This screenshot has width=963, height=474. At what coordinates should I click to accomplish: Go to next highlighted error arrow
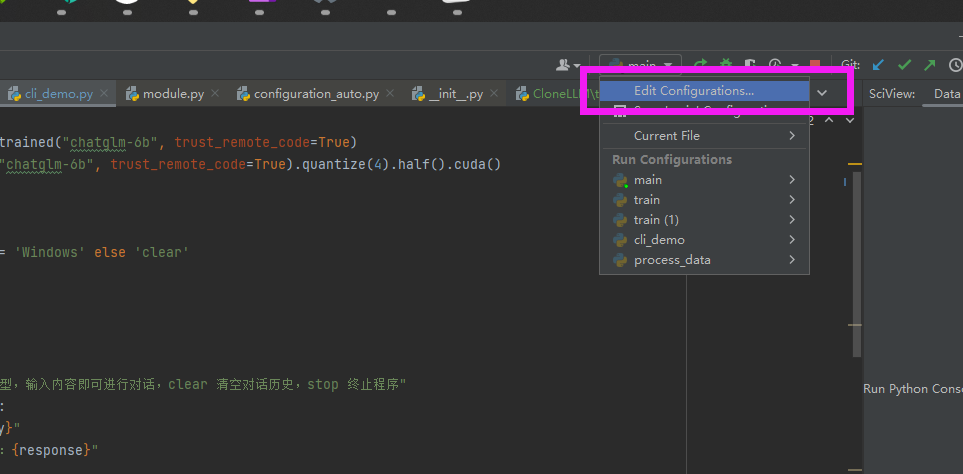850,120
